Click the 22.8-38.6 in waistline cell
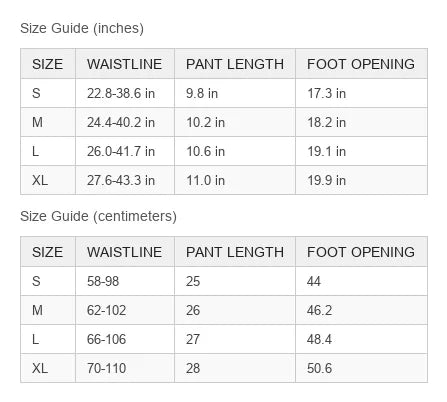 click(x=125, y=93)
